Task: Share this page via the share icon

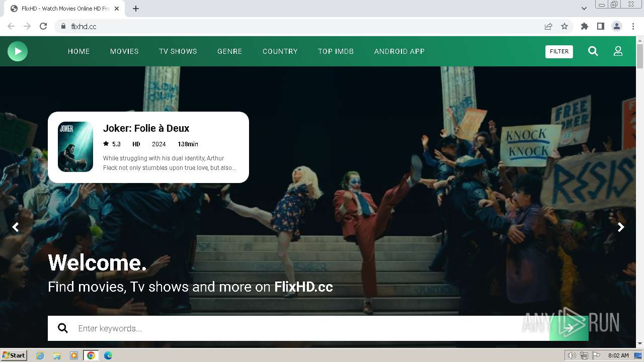Action: point(548,26)
